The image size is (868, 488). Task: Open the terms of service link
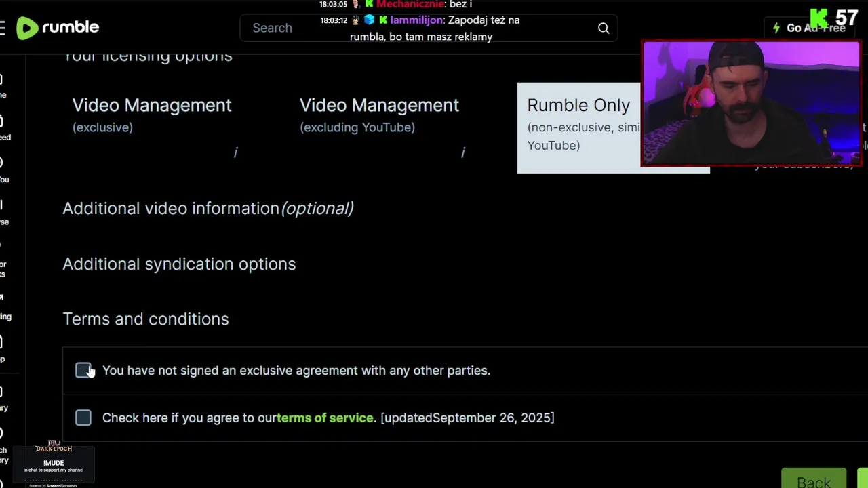325,418
